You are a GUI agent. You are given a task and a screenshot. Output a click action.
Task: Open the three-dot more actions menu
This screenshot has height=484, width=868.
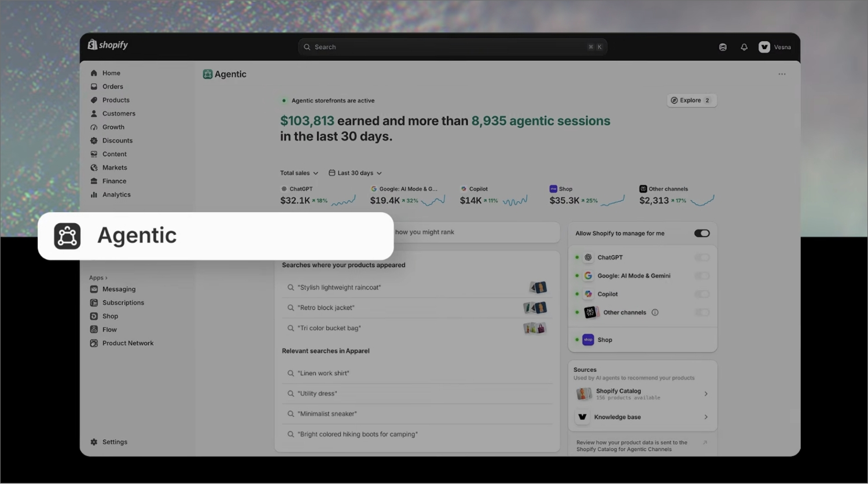click(x=782, y=74)
